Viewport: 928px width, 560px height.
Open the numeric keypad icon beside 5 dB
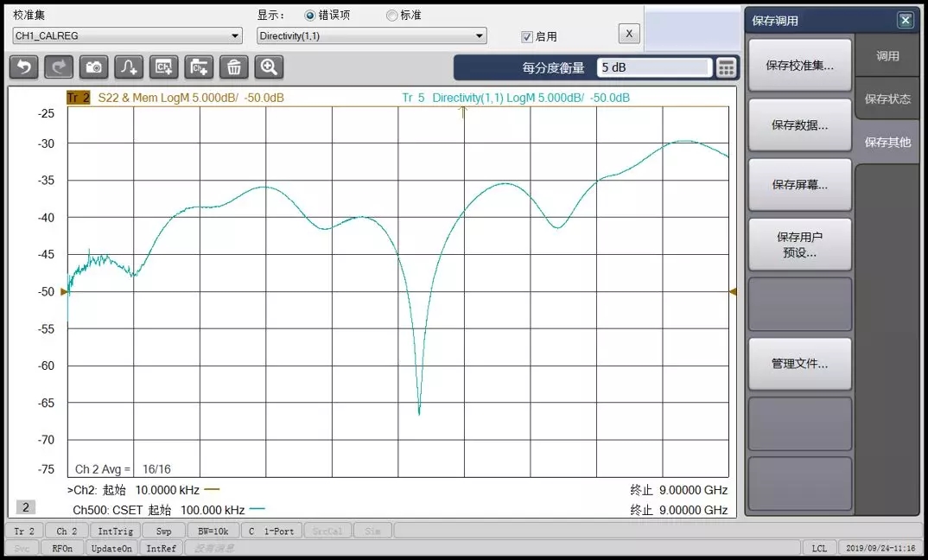[x=726, y=67]
